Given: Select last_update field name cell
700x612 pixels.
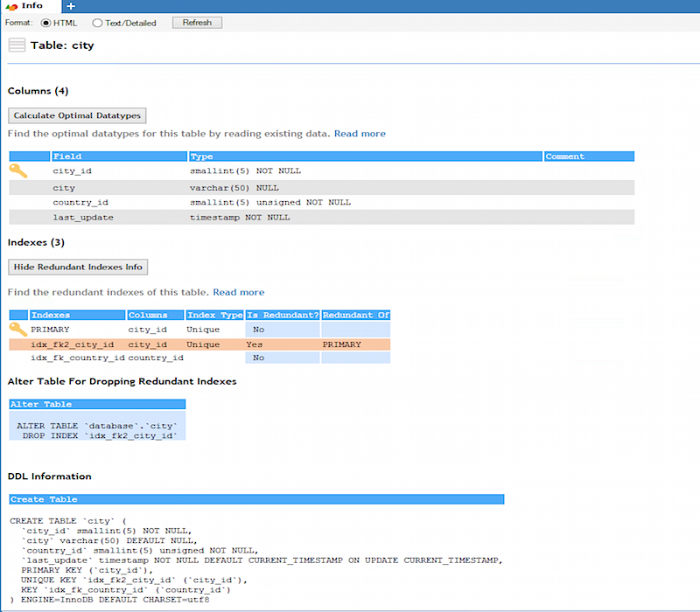Looking at the screenshot, I should click(x=83, y=218).
